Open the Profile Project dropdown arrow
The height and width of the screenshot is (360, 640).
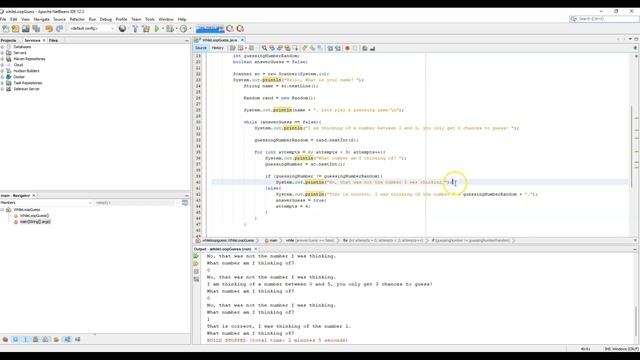(x=190, y=29)
